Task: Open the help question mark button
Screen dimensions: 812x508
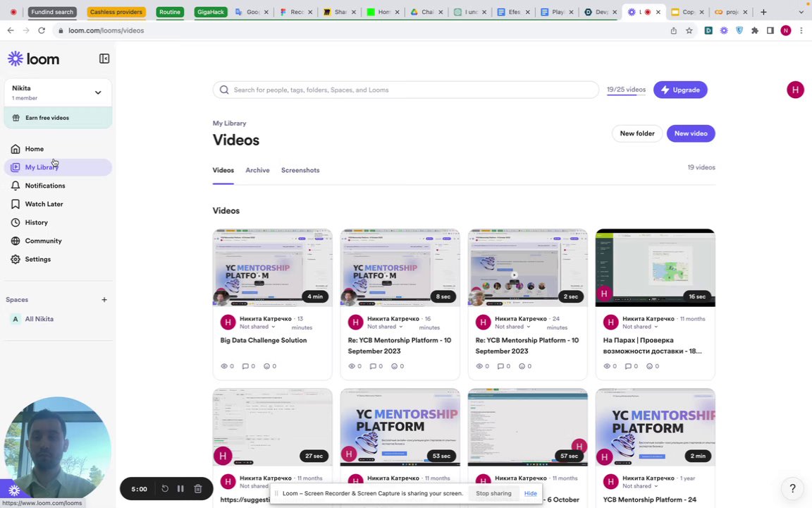Action: [x=792, y=488]
